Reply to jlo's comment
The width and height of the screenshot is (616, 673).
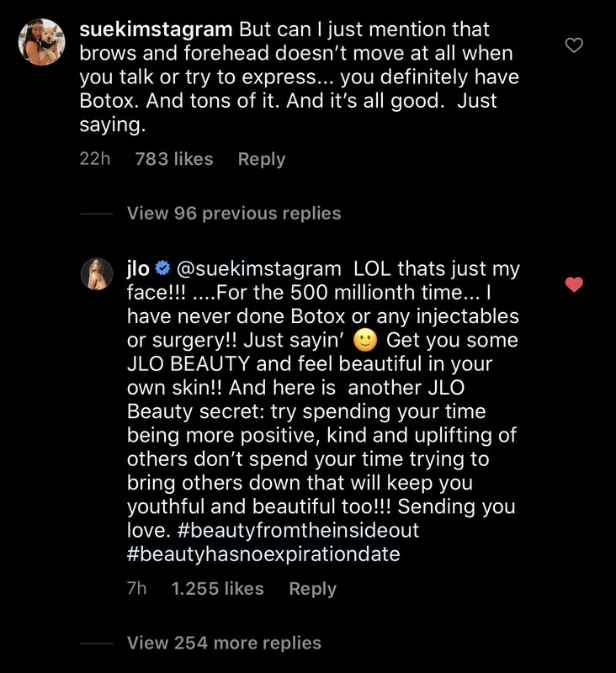312,589
